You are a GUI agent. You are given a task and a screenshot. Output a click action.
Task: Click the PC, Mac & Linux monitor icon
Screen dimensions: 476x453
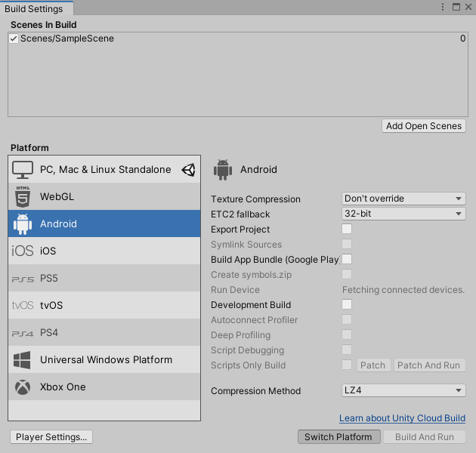pyautogui.click(x=23, y=170)
